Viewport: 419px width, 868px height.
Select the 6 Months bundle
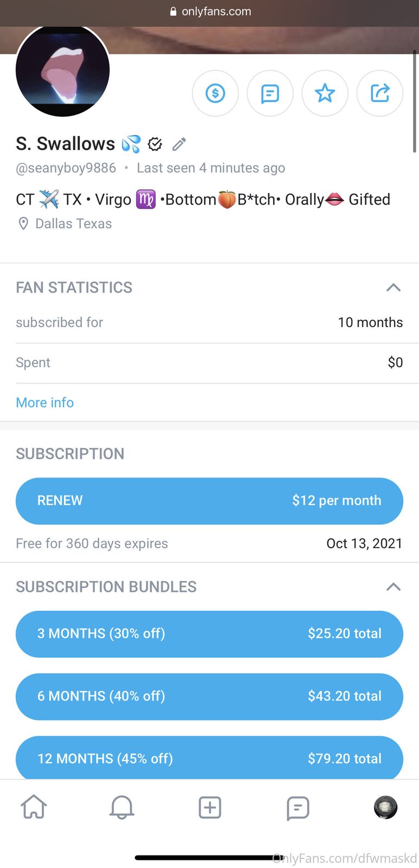[210, 696]
